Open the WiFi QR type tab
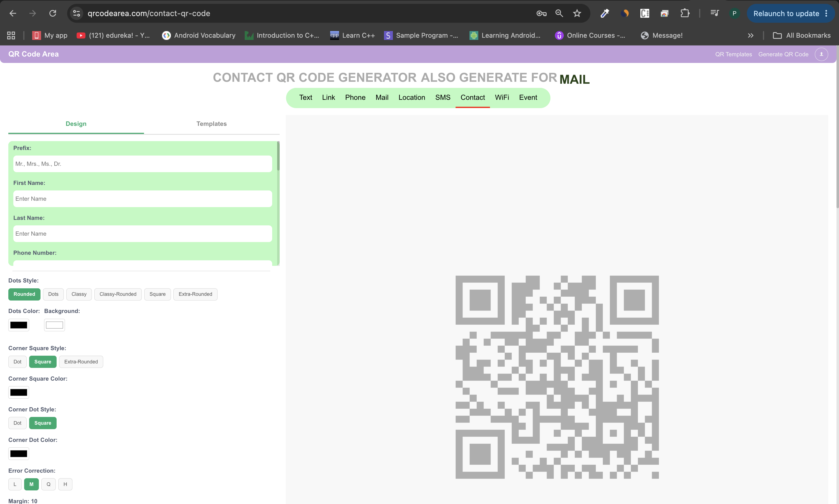This screenshot has width=839, height=504. point(502,98)
